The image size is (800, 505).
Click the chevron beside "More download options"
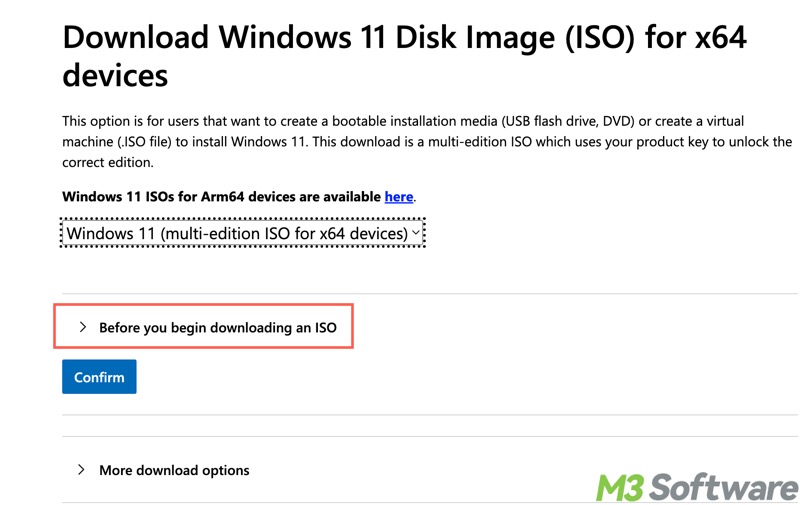[82, 470]
